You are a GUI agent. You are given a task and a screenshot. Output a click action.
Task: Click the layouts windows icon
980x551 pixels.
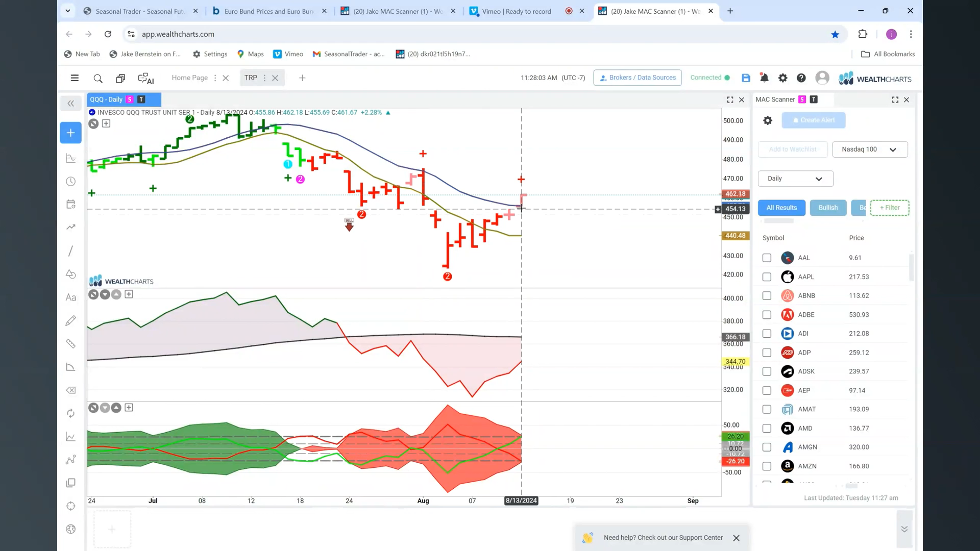click(120, 78)
